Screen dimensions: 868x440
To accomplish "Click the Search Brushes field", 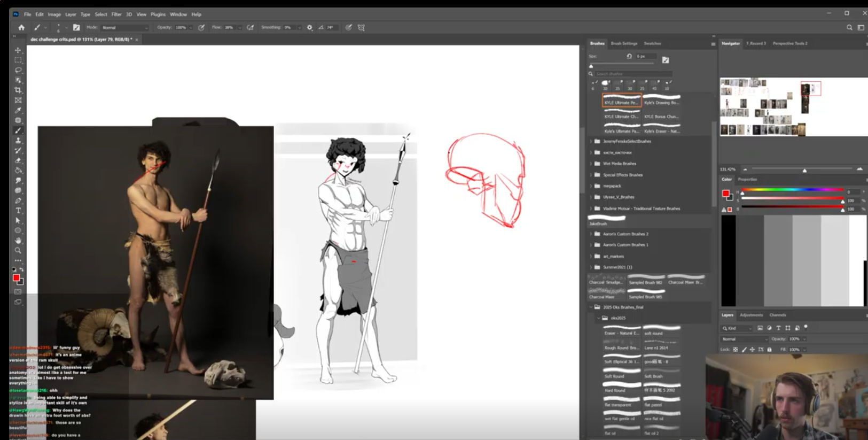I will [634, 74].
